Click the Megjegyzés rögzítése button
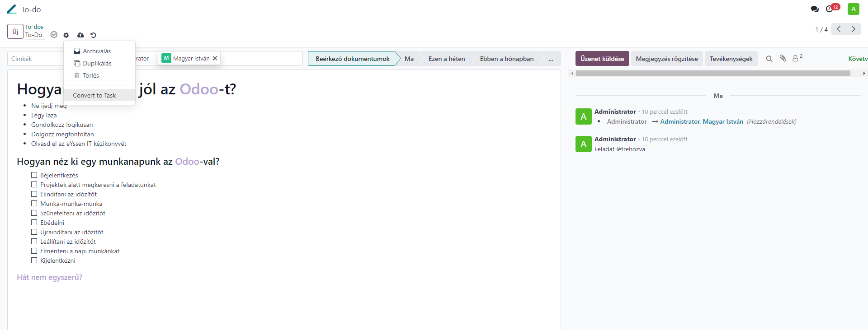The height and width of the screenshot is (330, 868). pos(667,59)
